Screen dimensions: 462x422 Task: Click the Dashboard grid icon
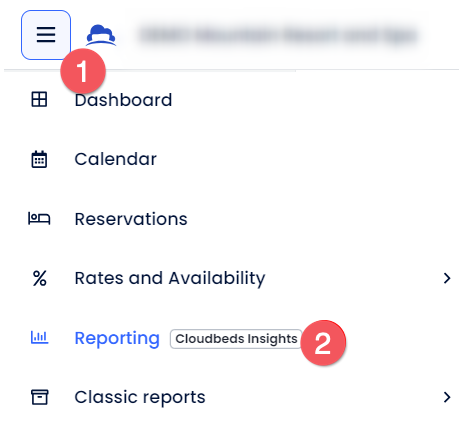(39, 100)
